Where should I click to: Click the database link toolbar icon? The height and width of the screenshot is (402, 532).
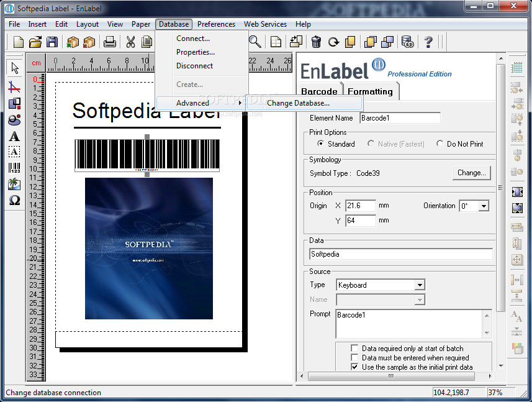(407, 42)
